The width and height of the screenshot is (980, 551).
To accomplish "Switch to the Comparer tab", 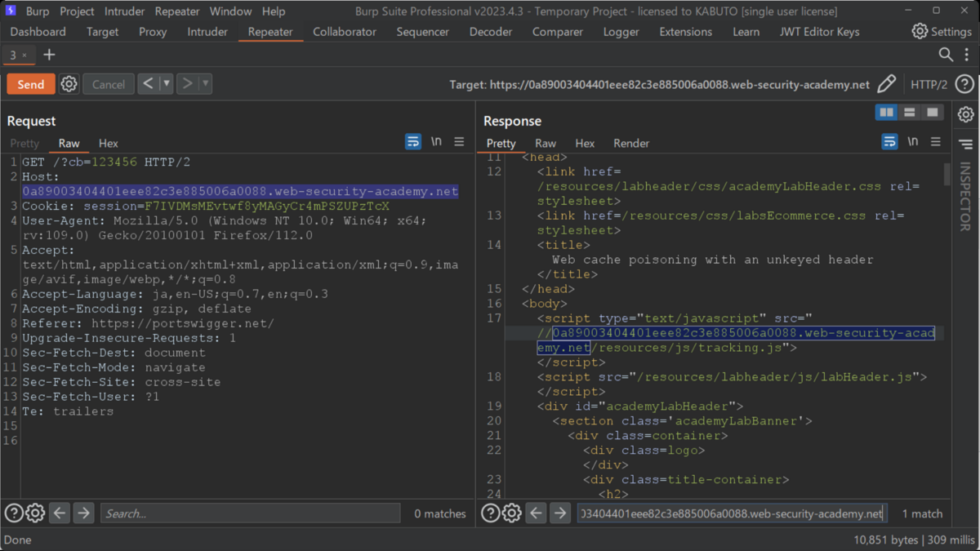I will tap(559, 31).
